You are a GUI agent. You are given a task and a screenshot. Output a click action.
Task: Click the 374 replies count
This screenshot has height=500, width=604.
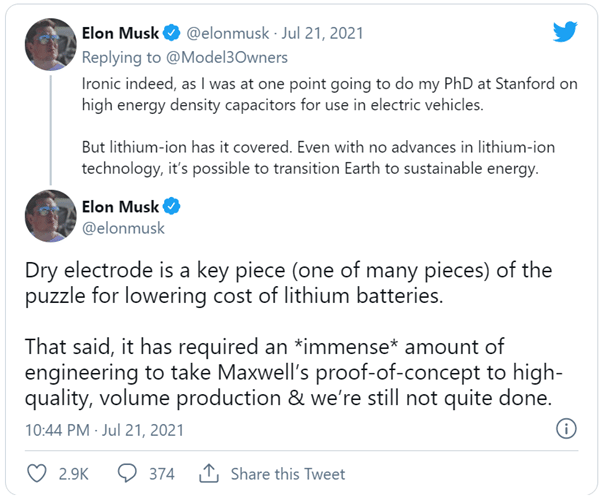coord(162,474)
